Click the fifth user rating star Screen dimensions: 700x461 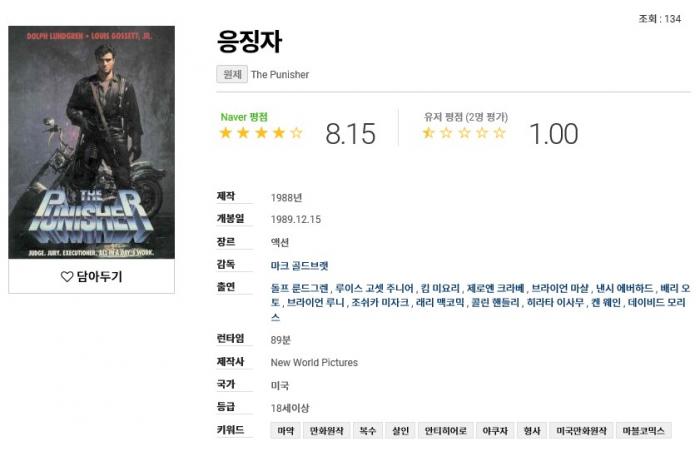point(500,133)
